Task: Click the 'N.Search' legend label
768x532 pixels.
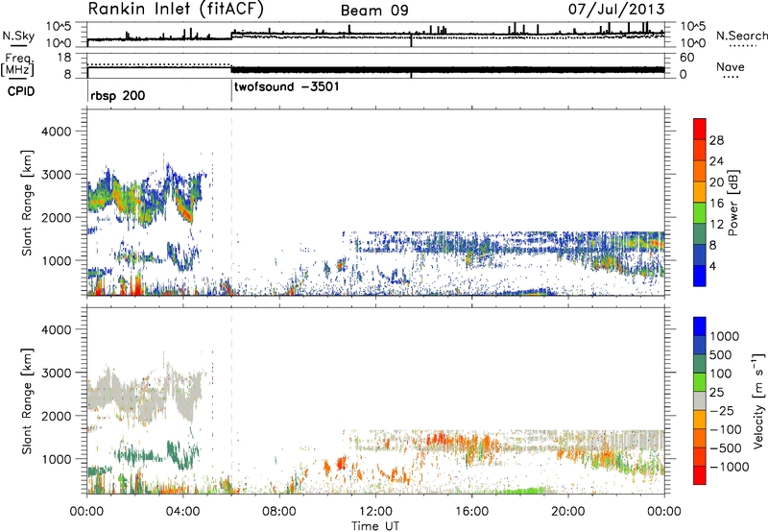Action: click(741, 36)
